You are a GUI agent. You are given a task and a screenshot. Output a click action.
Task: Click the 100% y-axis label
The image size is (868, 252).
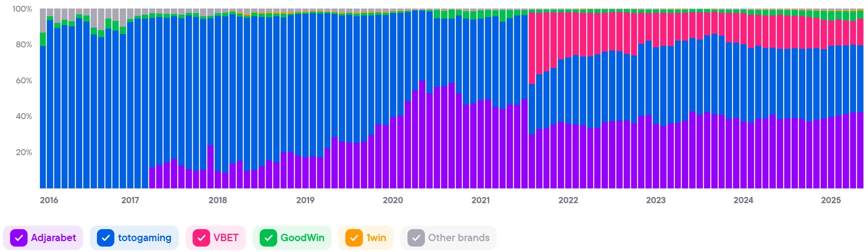tap(22, 9)
